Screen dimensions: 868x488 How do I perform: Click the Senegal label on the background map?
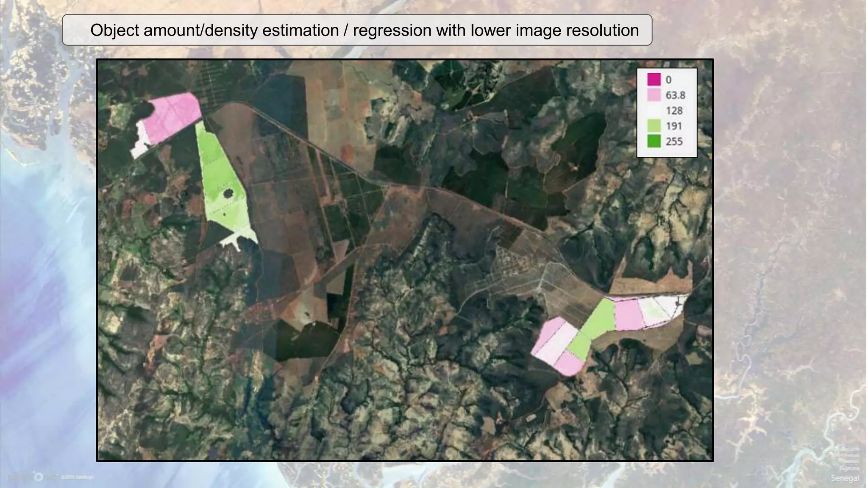[845, 478]
